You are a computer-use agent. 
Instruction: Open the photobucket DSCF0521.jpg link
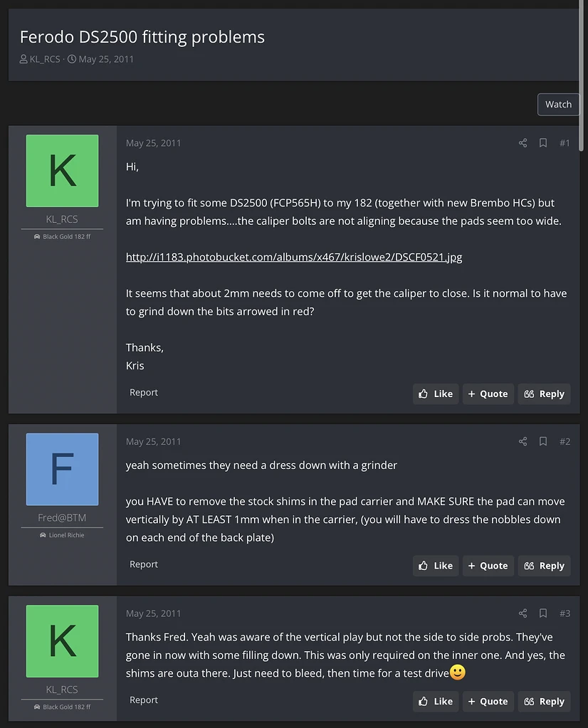[294, 257]
